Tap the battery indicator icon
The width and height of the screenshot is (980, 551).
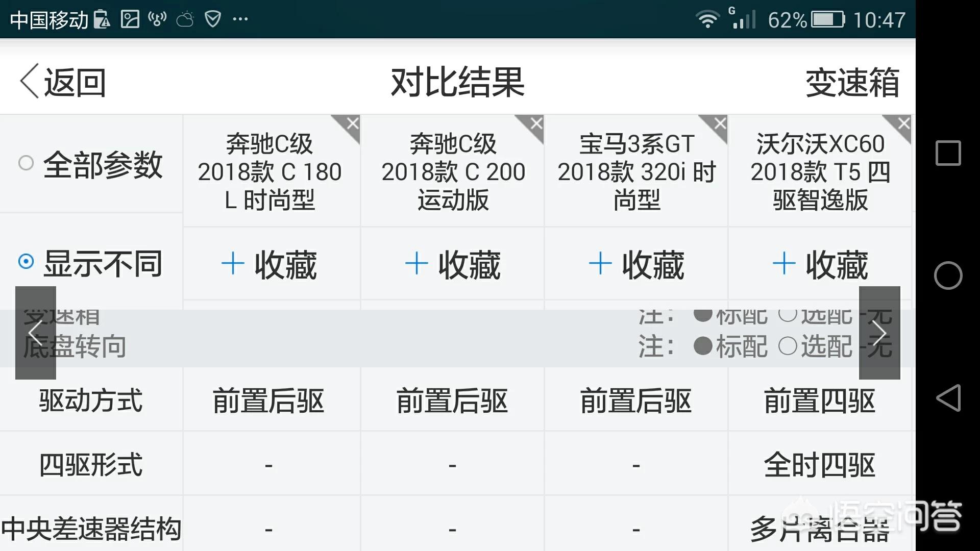click(828, 20)
